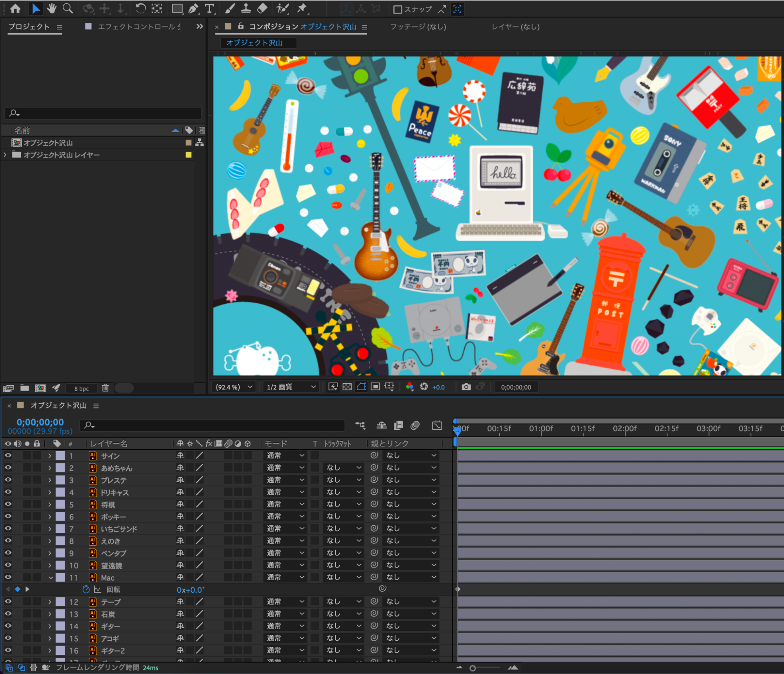This screenshot has height=674, width=784.
Task: Click the 8 bpc color depth button
Action: pyautogui.click(x=82, y=388)
